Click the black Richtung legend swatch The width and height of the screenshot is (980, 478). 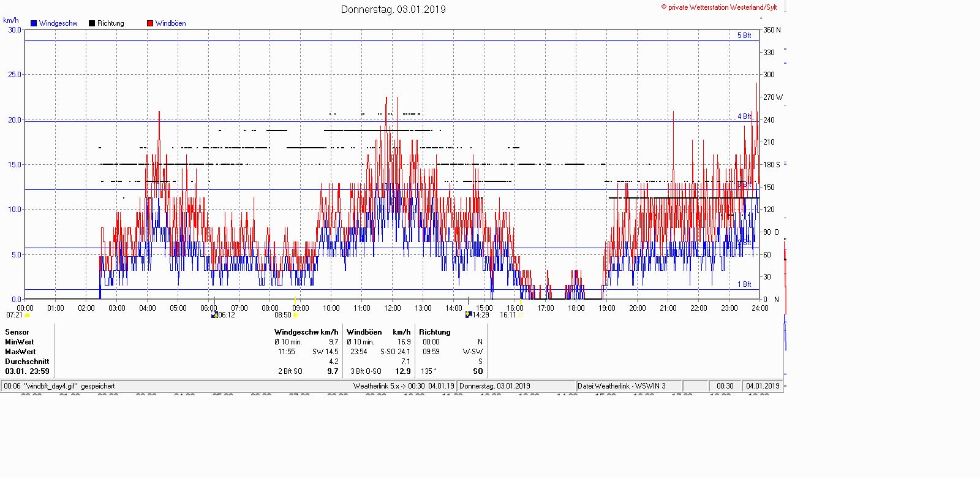click(92, 23)
